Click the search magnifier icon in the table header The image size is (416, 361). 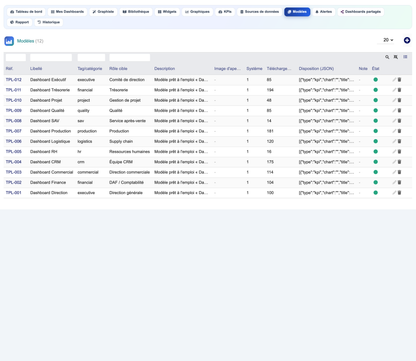(x=387, y=57)
